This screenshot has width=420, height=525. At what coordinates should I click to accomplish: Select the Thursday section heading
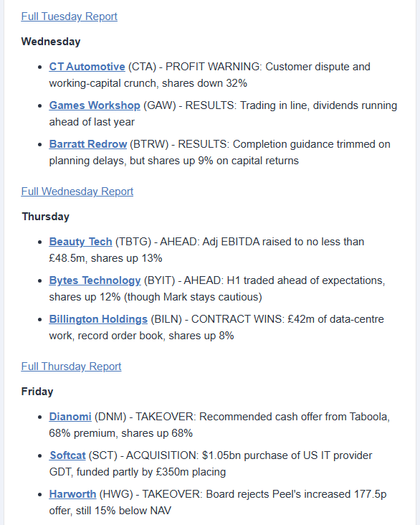(x=46, y=217)
